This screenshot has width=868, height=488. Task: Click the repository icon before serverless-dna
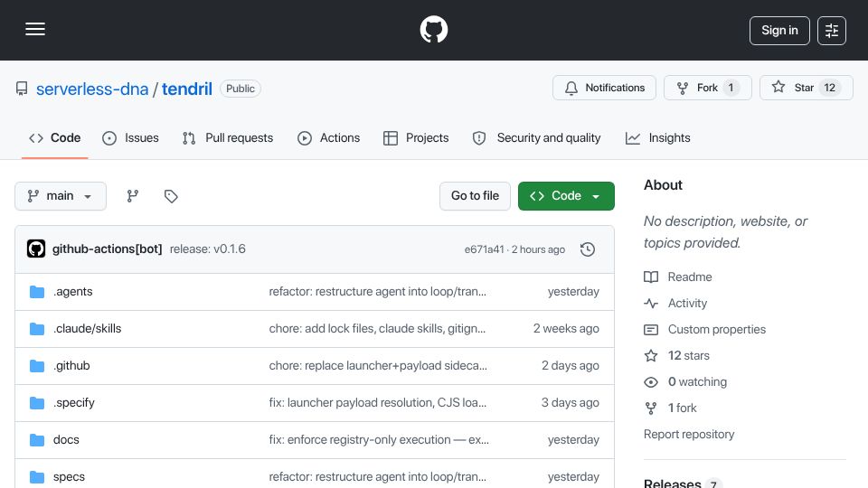click(x=22, y=89)
